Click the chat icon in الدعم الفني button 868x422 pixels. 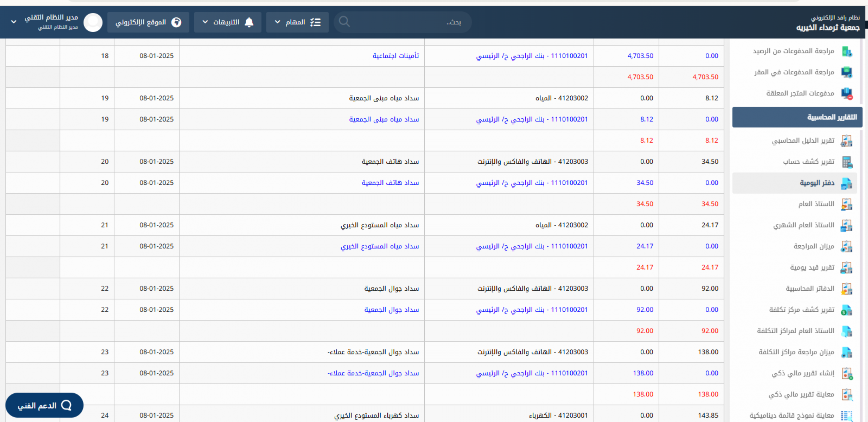click(66, 405)
